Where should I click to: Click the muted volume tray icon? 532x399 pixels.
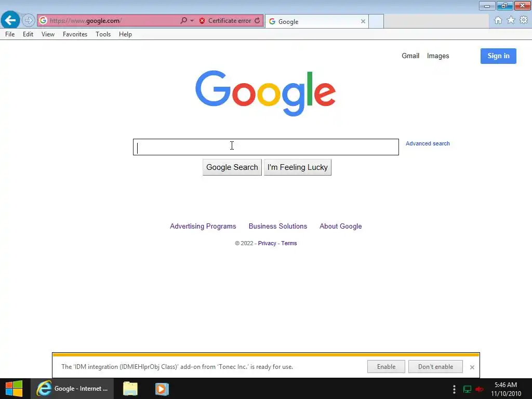point(480,389)
